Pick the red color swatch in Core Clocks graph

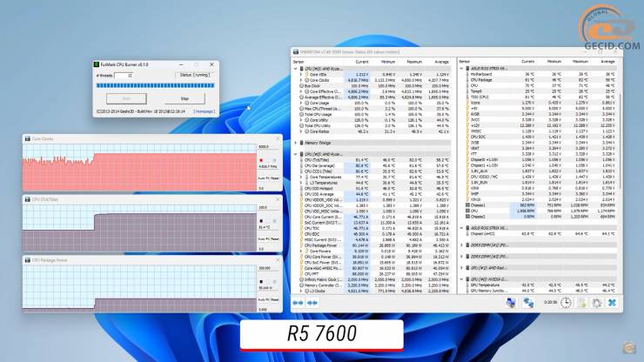click(261, 160)
